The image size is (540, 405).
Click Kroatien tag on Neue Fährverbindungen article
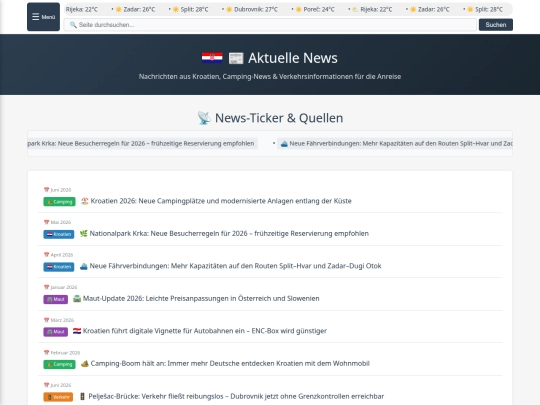(x=59, y=267)
